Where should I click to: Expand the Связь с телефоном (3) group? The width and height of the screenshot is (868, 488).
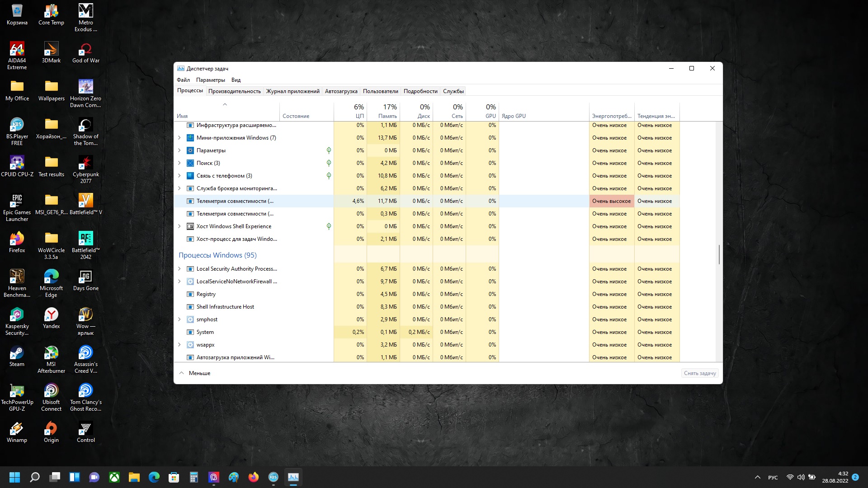pos(179,176)
